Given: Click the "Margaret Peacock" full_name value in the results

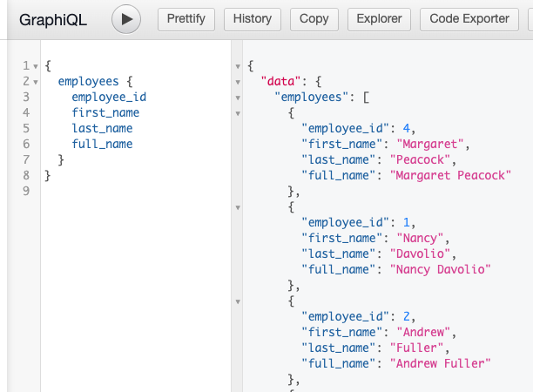Looking at the screenshot, I should pyautogui.click(x=450, y=175).
